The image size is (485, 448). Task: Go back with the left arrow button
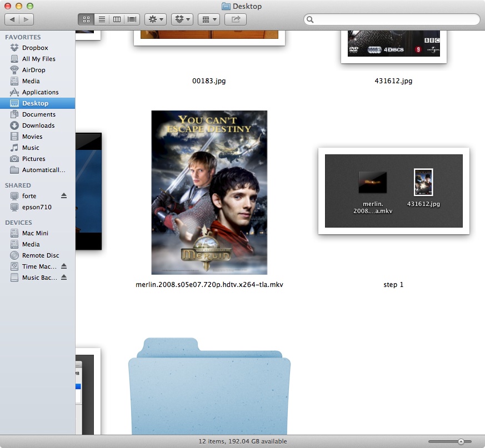[12, 19]
